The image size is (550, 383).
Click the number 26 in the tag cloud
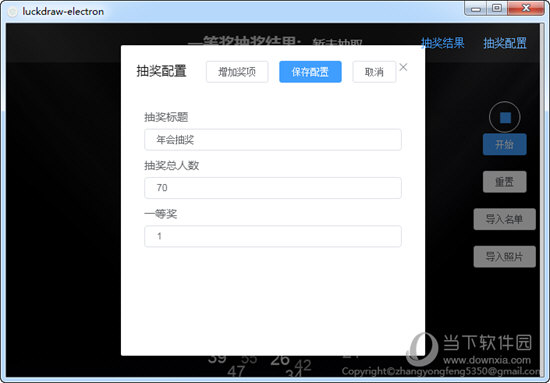pos(280,361)
